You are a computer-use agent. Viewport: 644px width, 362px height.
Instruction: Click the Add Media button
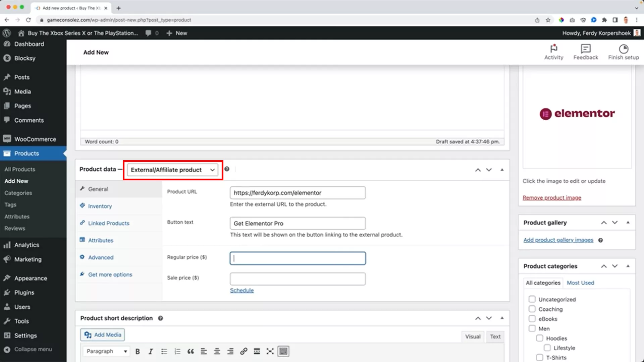click(x=102, y=335)
